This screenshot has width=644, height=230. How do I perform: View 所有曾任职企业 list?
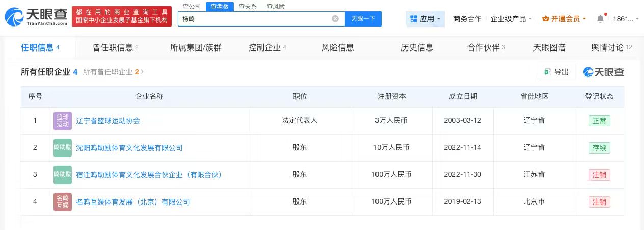113,72
